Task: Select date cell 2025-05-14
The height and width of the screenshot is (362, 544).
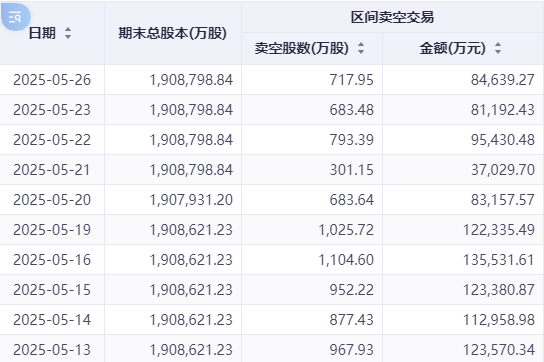Action: (x=52, y=320)
